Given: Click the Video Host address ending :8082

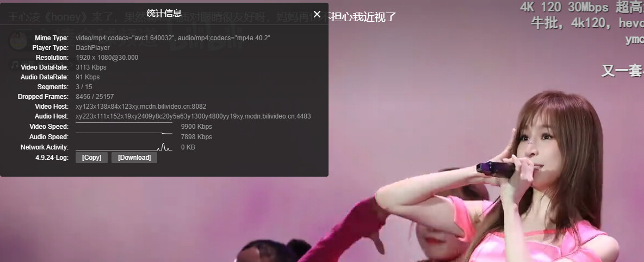Looking at the screenshot, I should coord(141,107).
